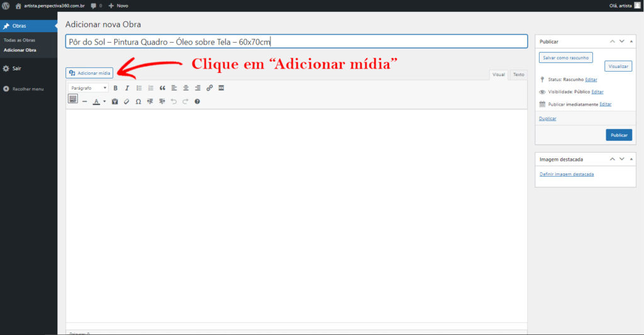This screenshot has width=644, height=335.
Task: Click into the Obra title field
Action: pos(297,41)
